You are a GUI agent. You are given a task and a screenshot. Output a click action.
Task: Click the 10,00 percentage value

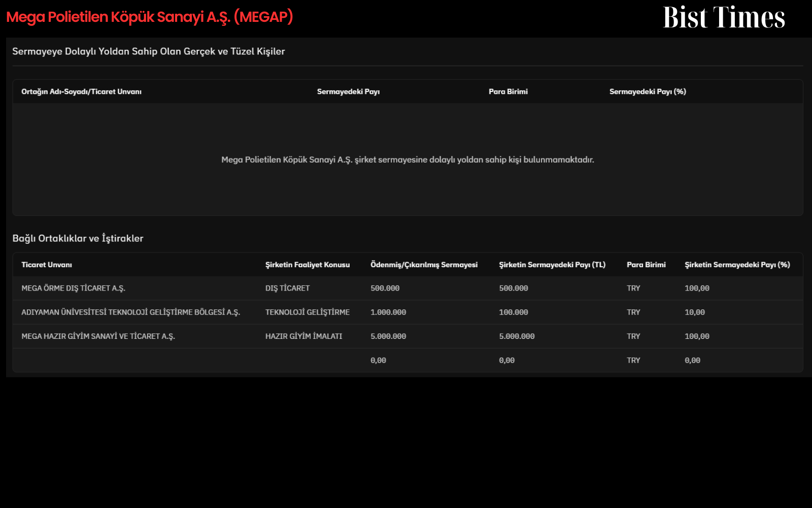(695, 312)
